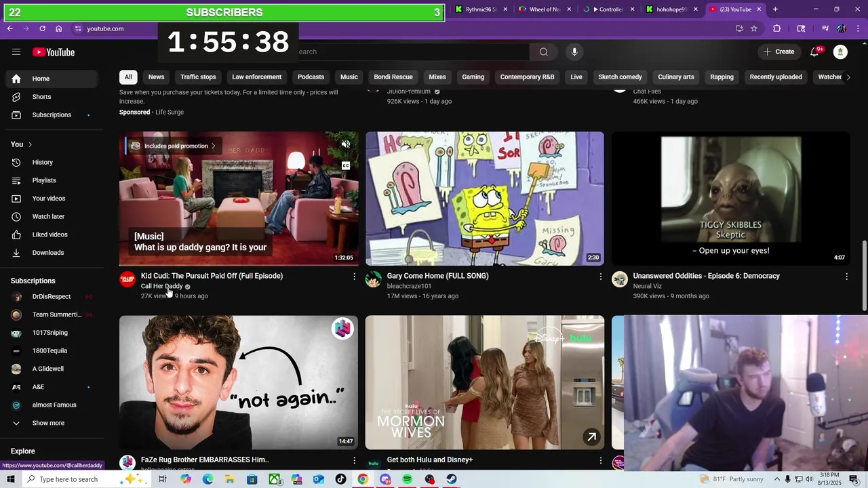
Task: Open Liked videos in the sidebar
Action: point(52,235)
